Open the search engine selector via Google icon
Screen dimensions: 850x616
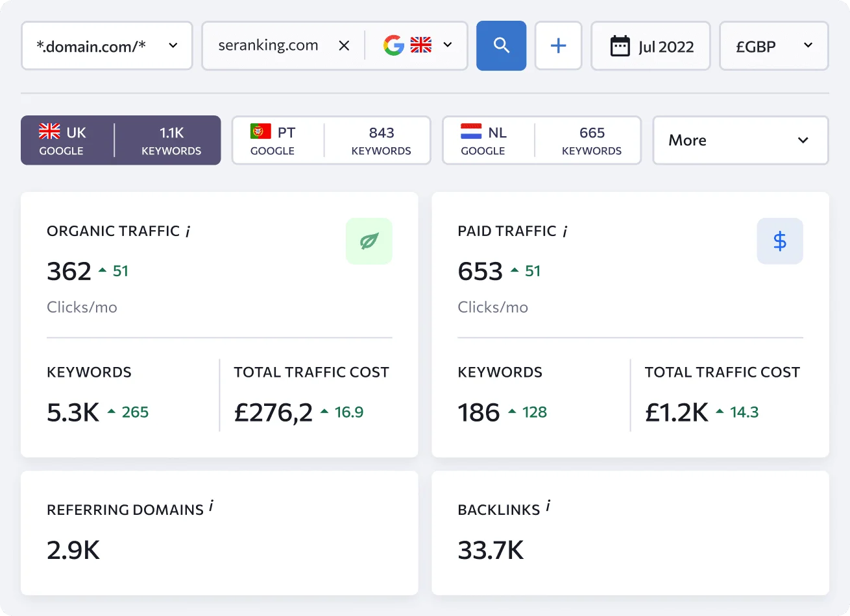[394, 45]
